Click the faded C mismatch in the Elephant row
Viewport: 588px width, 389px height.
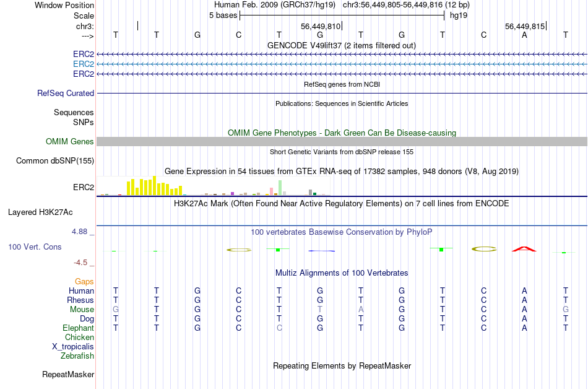pos(279,328)
